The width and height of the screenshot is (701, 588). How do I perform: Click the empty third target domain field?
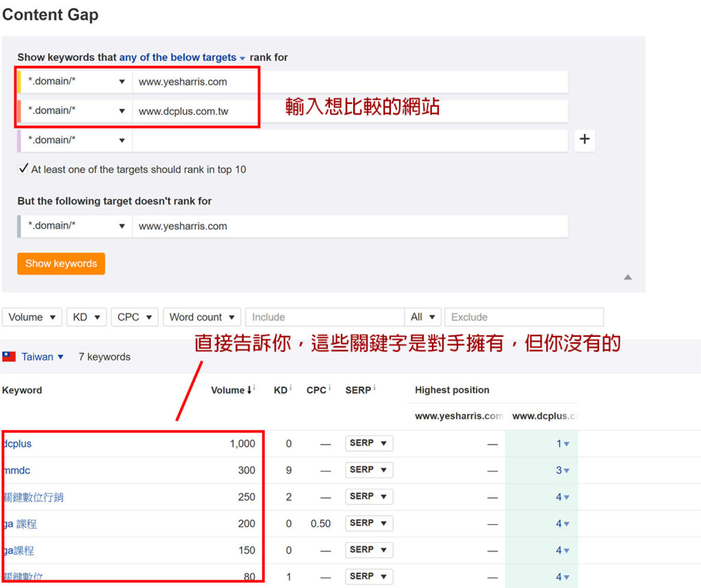(x=349, y=140)
